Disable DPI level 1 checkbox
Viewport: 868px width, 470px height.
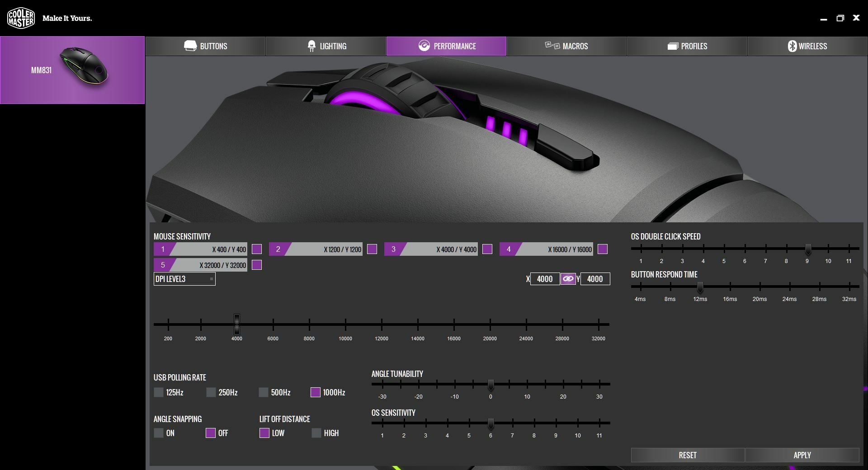[x=258, y=249]
